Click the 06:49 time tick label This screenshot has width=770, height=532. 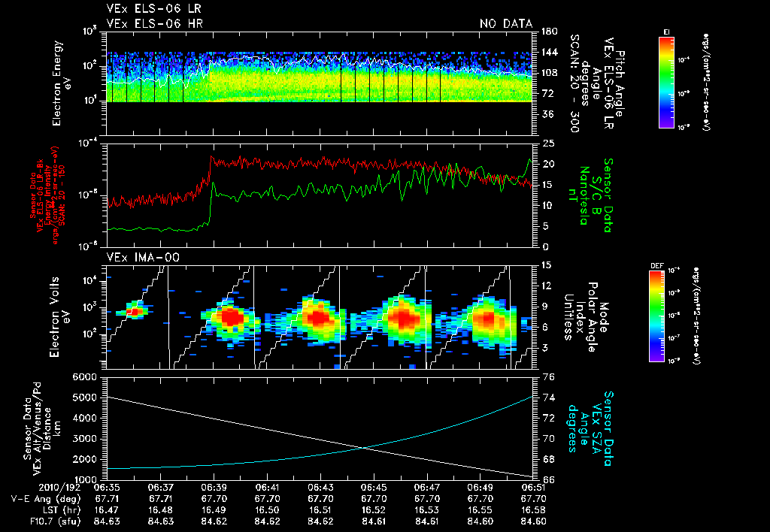coord(480,486)
